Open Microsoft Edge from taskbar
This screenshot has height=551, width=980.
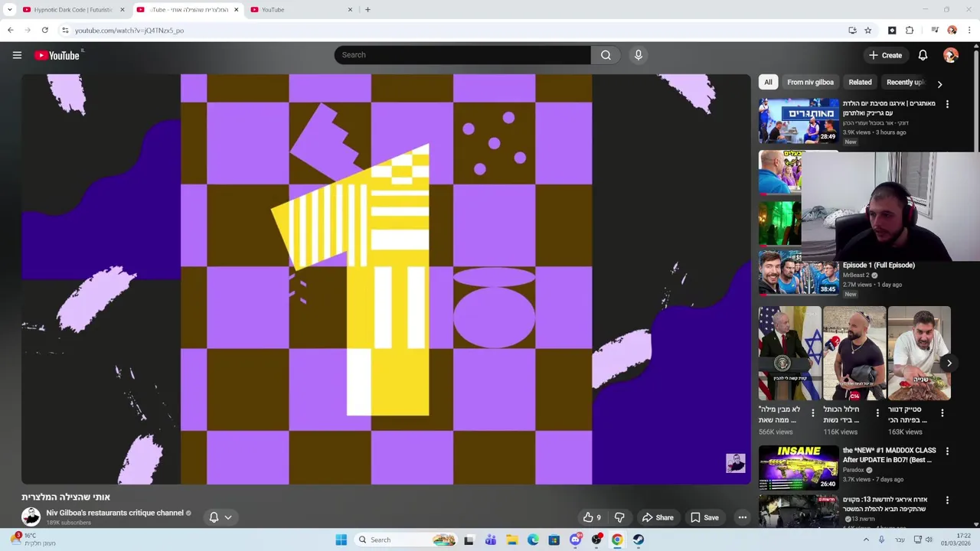[x=533, y=540]
